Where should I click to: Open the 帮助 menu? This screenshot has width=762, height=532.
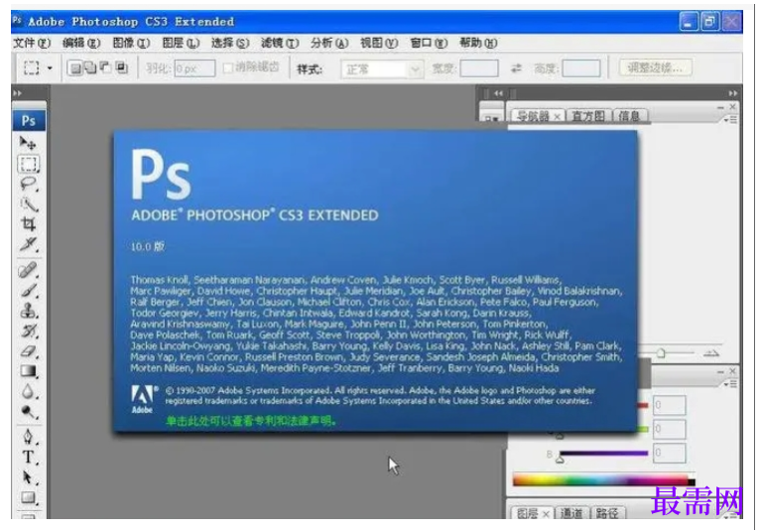point(478,43)
